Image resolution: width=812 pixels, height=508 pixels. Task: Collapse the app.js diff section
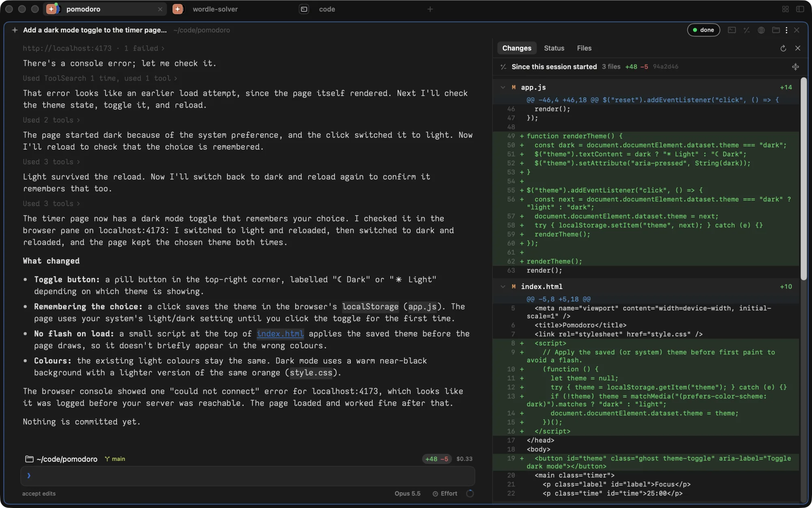coord(503,87)
